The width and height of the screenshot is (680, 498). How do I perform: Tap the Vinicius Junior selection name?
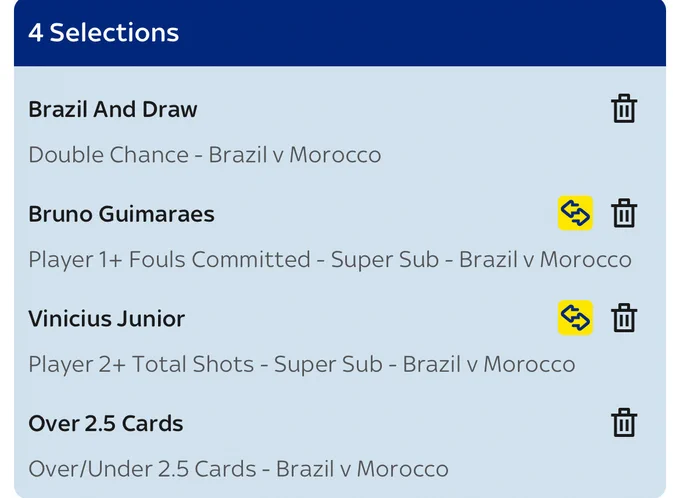(x=107, y=318)
